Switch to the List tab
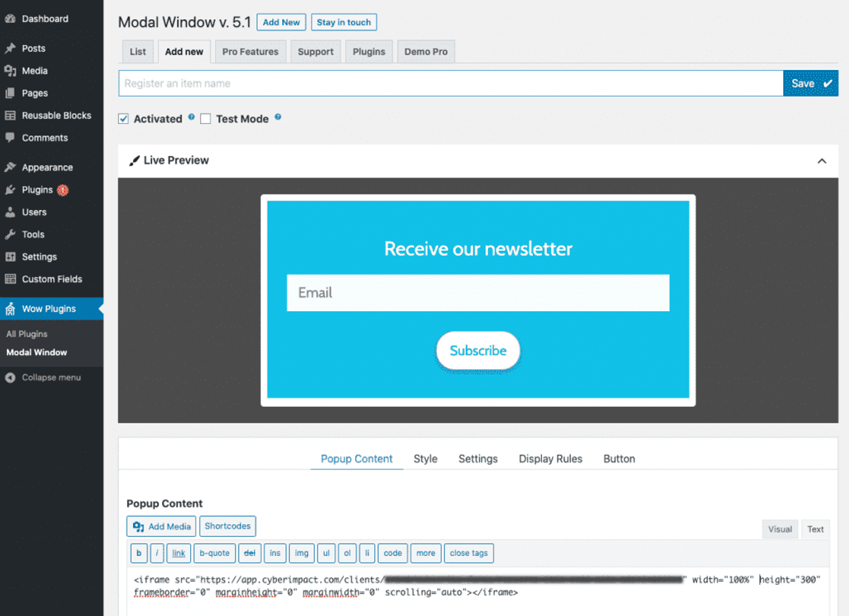 [138, 52]
